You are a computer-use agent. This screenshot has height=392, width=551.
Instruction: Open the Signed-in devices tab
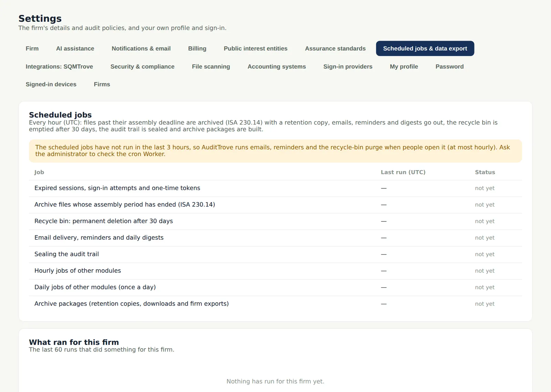pos(51,84)
